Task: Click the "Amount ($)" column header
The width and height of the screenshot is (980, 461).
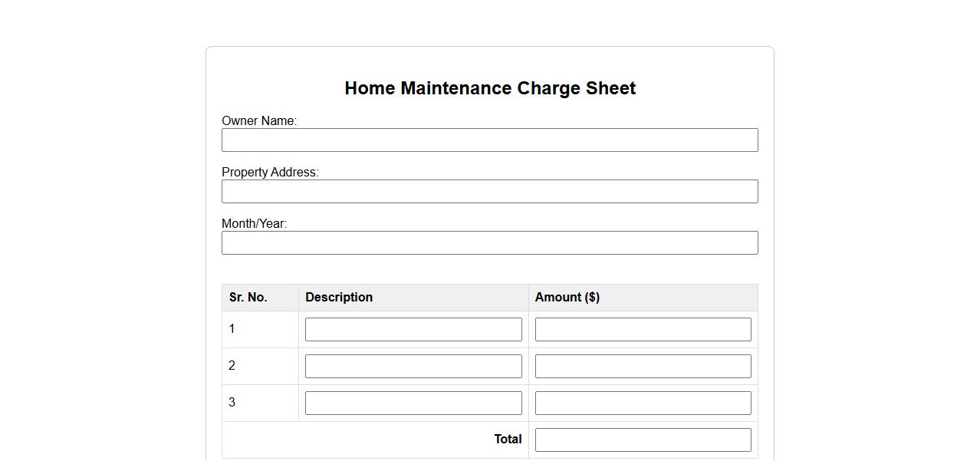Action: coord(567,298)
